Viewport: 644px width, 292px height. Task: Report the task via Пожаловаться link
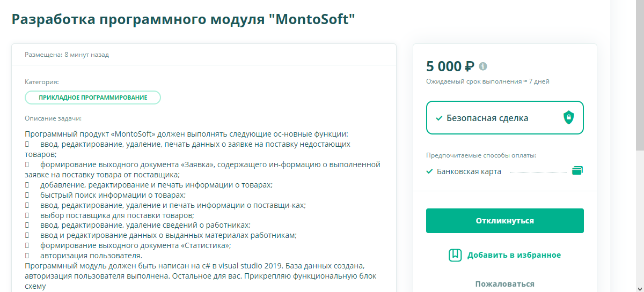[504, 284]
